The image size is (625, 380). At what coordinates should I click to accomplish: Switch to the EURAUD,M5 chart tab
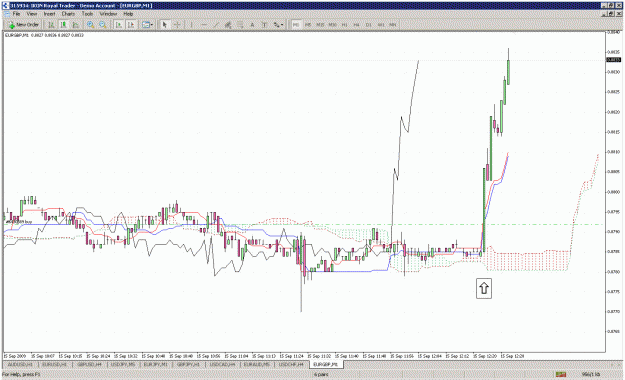pos(257,365)
